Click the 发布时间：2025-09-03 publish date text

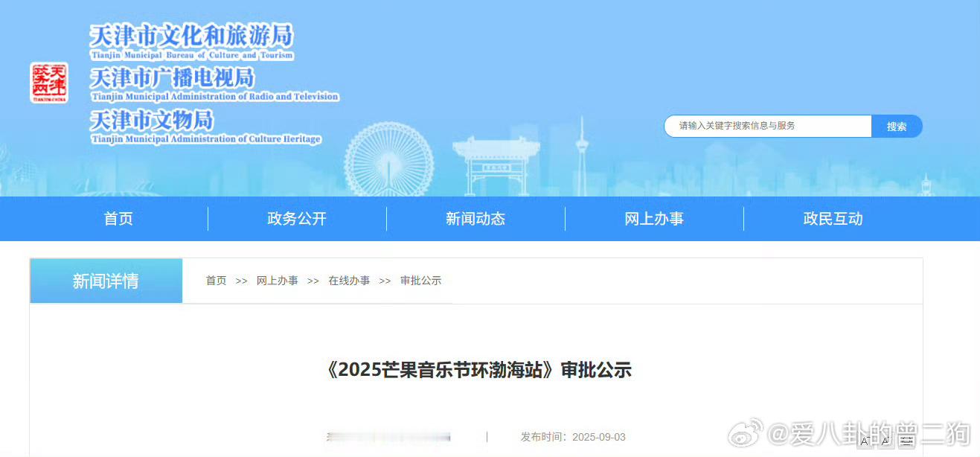pyautogui.click(x=573, y=437)
